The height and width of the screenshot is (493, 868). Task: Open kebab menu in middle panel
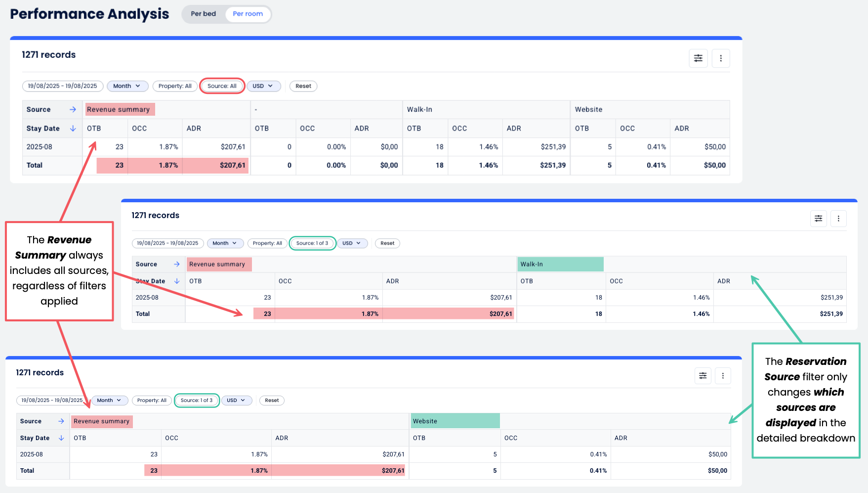(x=838, y=219)
